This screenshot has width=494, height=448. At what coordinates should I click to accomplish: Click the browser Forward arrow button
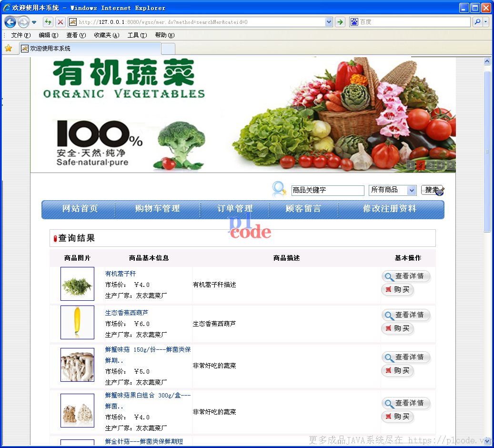click(x=23, y=22)
